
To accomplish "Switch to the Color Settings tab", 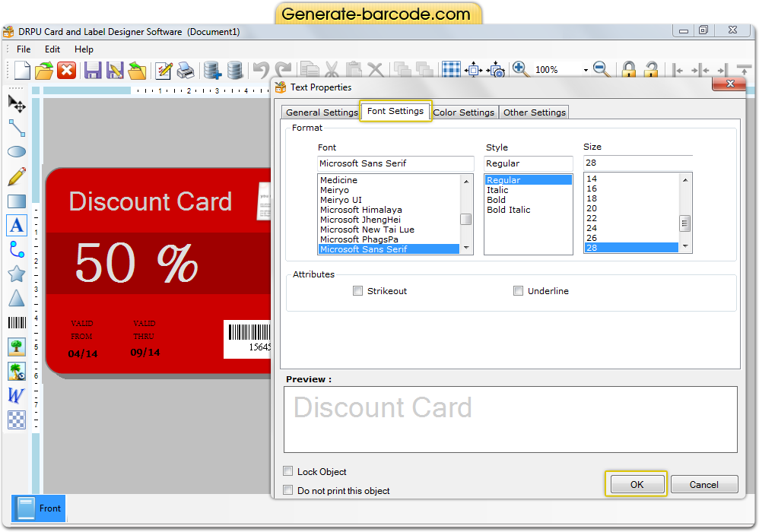I will click(464, 112).
